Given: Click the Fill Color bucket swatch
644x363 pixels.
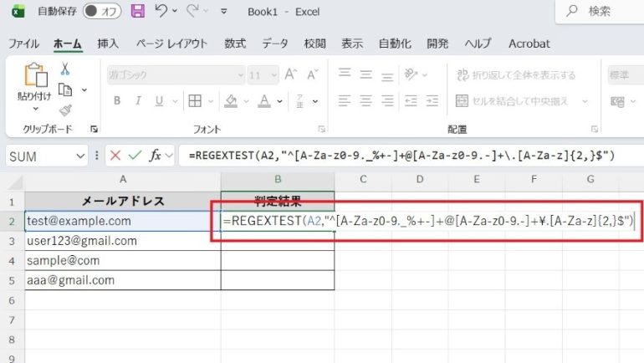Looking at the screenshot, I should (231, 101).
